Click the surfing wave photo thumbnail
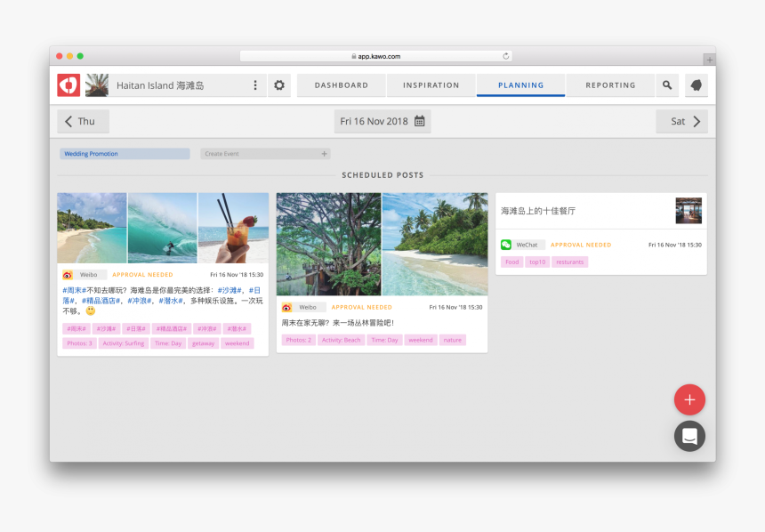The image size is (765, 532). coord(162,228)
